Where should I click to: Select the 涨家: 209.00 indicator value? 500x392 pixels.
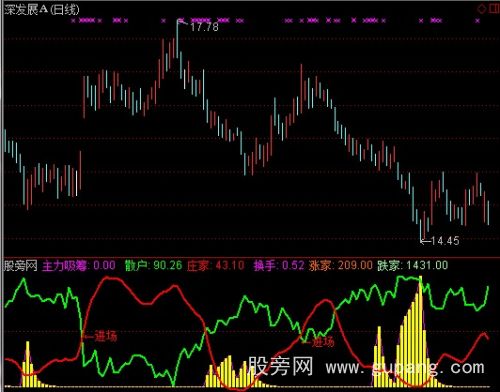click(x=341, y=266)
